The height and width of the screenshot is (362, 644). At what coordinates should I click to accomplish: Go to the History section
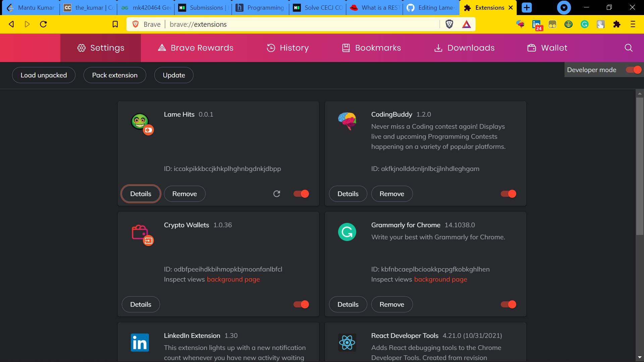click(287, 48)
